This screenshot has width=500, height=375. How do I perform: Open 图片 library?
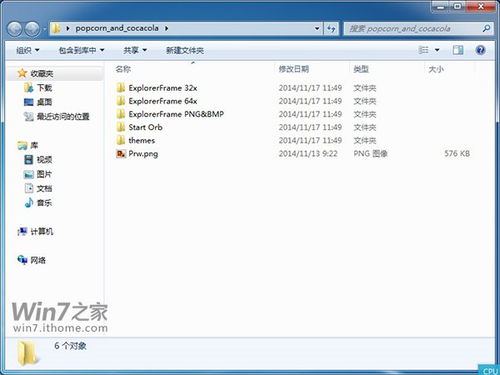[x=44, y=174]
